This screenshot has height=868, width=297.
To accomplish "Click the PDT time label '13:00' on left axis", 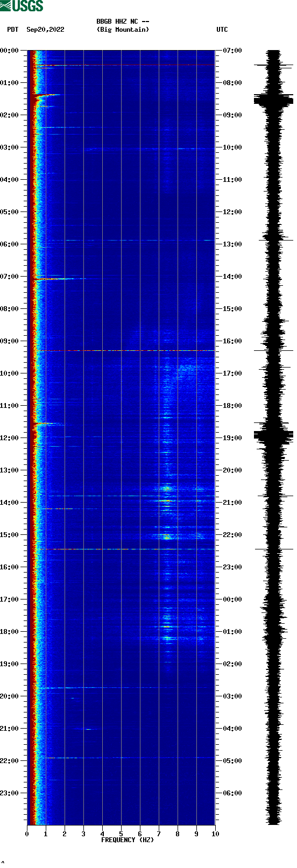I will tap(10, 470).
